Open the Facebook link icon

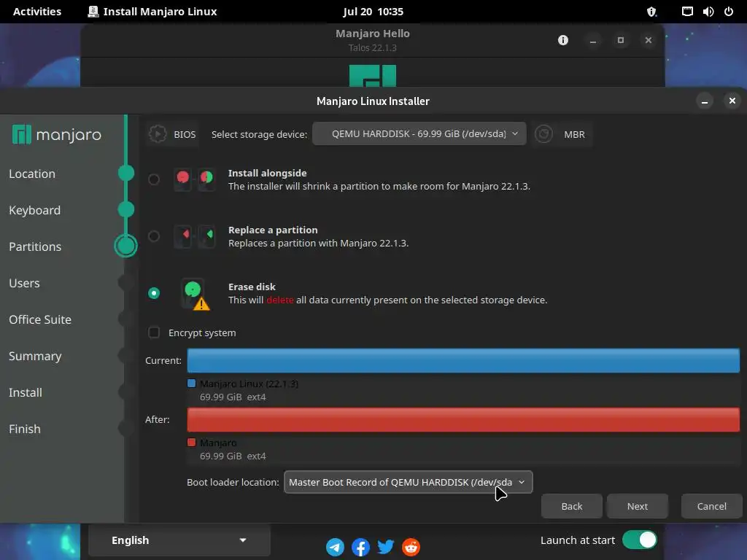(x=360, y=547)
